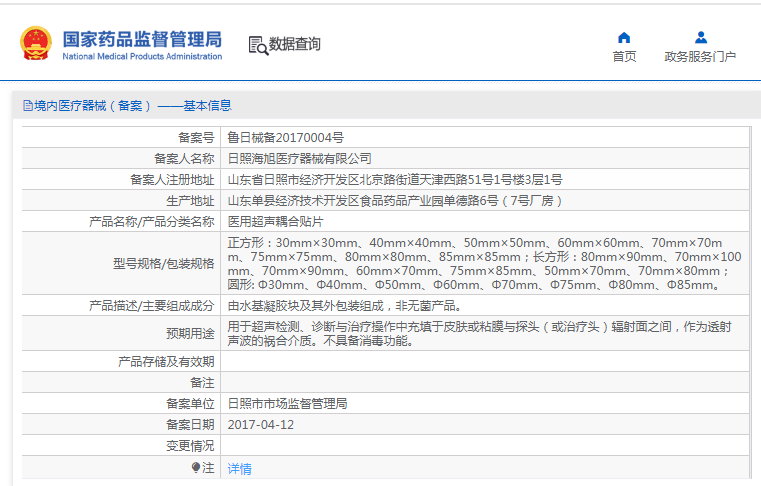Click the 国家药品监督管理局 site title
The width and height of the screenshot is (761, 486).
[142, 39]
